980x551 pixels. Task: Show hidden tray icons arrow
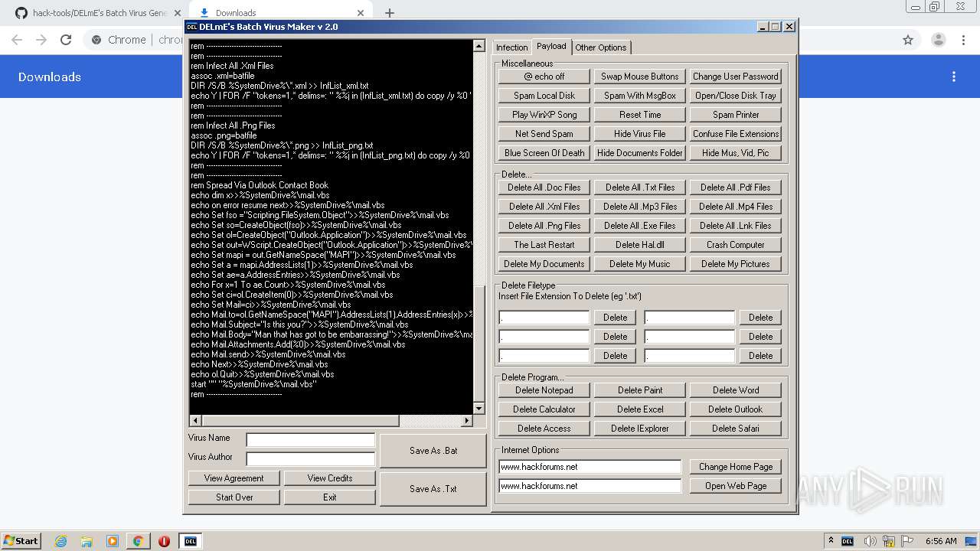(x=831, y=541)
